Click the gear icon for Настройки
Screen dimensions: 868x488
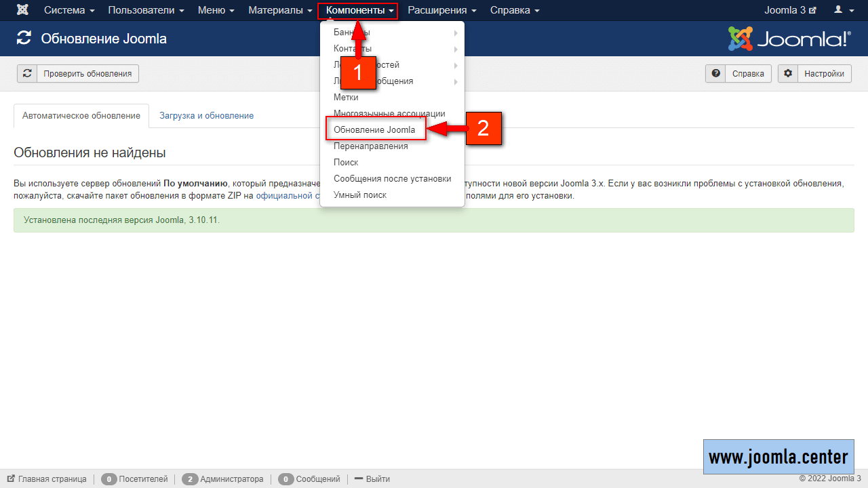pos(787,74)
